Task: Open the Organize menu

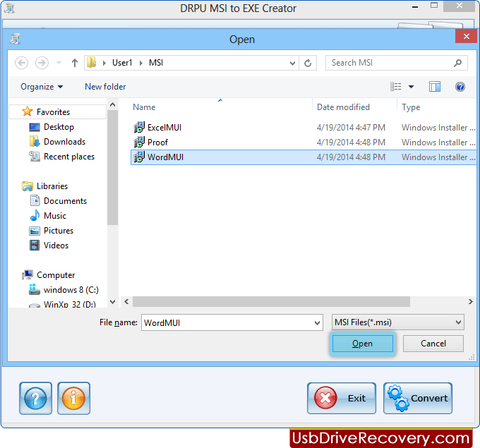Action: point(42,87)
